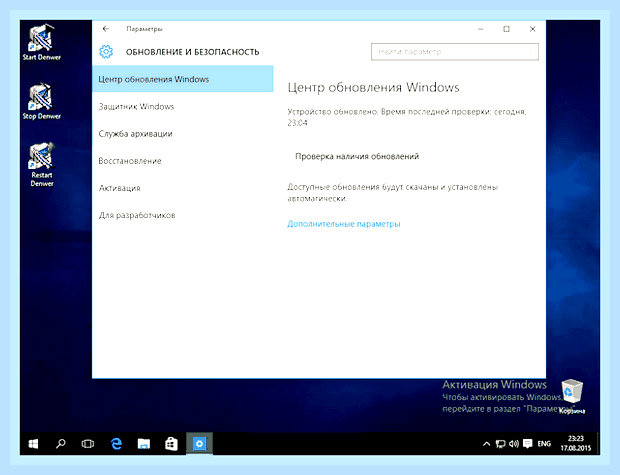The image size is (620, 475).
Task: Open the Защитник Windows section
Action: coord(183,106)
